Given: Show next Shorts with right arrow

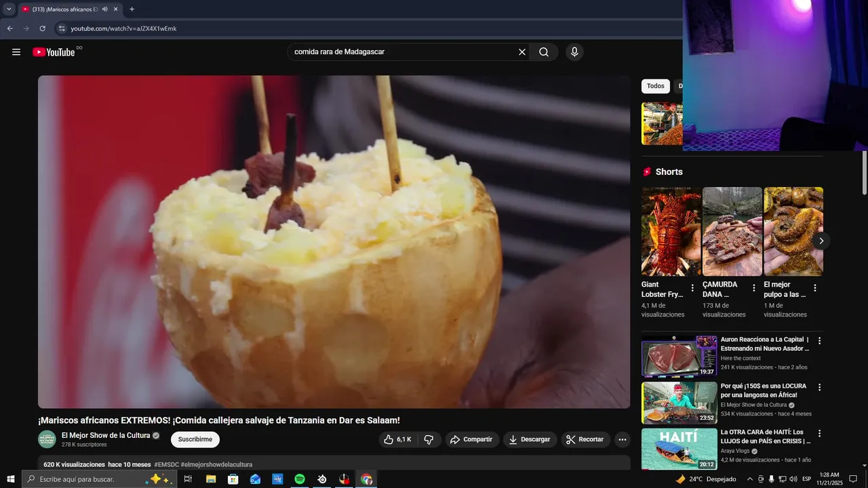Looking at the screenshot, I should pos(821,241).
